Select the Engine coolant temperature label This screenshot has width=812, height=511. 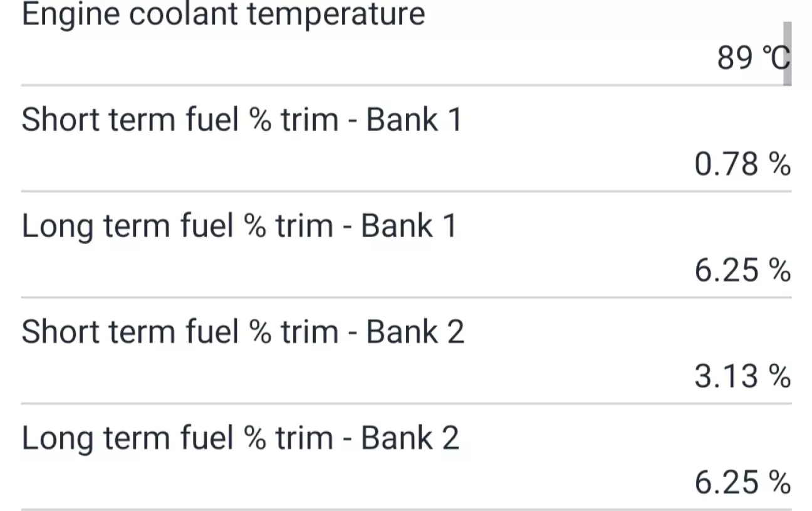(x=223, y=14)
